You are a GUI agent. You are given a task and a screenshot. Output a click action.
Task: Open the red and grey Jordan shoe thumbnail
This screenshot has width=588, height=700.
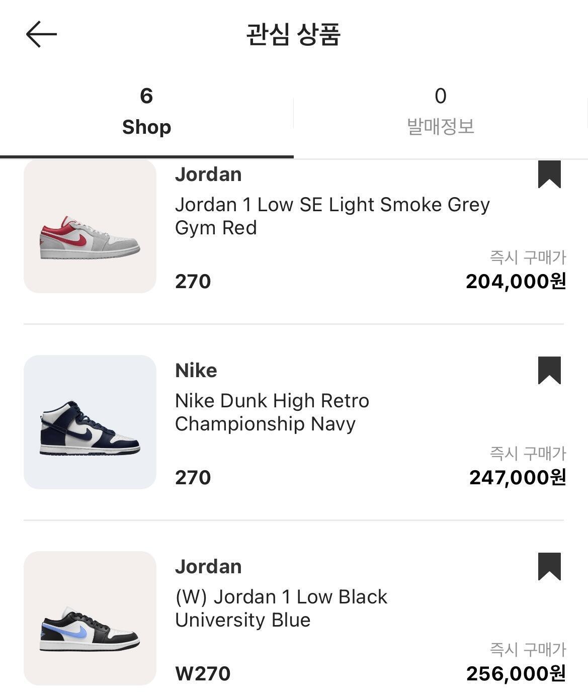(x=90, y=227)
